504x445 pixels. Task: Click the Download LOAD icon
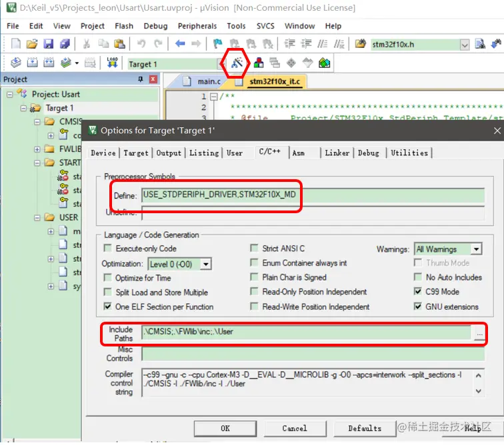point(112,63)
